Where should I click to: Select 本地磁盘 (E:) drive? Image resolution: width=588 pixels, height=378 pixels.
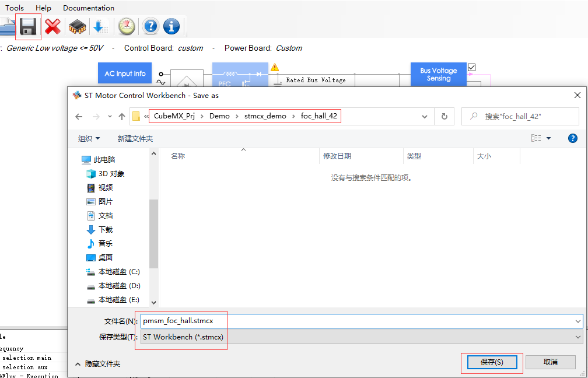[113, 300]
